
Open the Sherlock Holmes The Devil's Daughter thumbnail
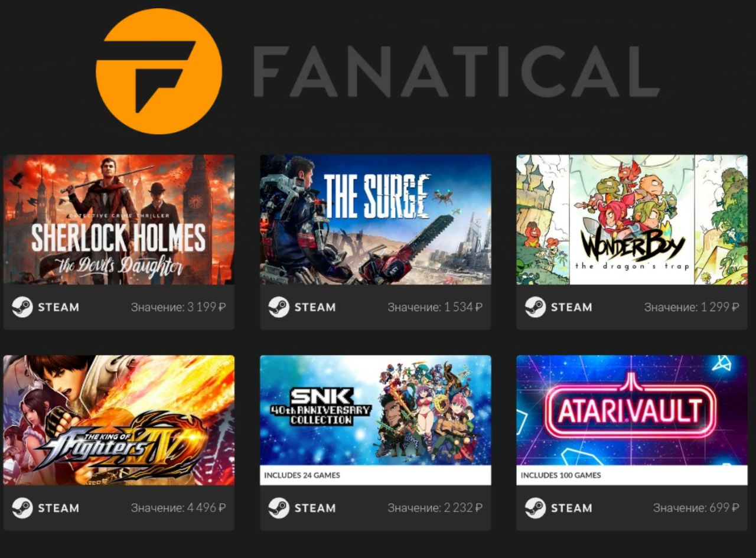click(x=119, y=220)
